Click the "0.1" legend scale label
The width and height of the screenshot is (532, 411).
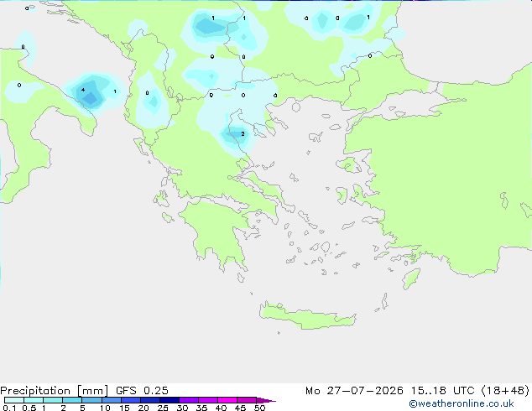(x=9, y=408)
